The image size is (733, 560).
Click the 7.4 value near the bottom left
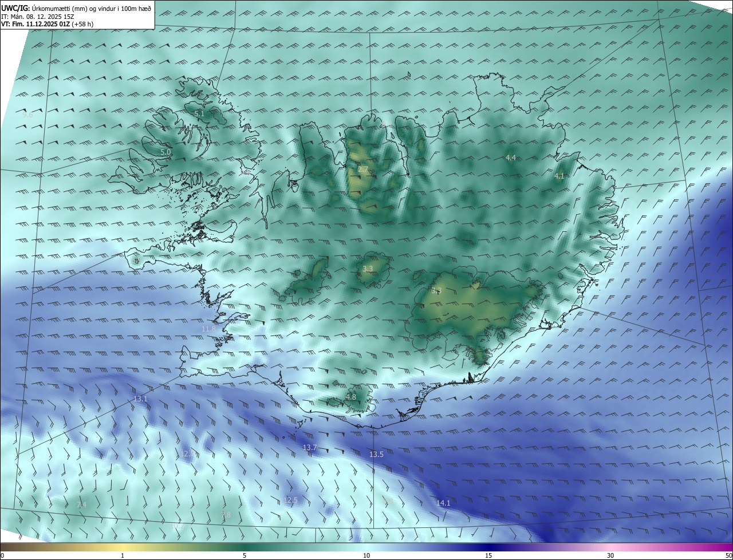[x=81, y=504]
